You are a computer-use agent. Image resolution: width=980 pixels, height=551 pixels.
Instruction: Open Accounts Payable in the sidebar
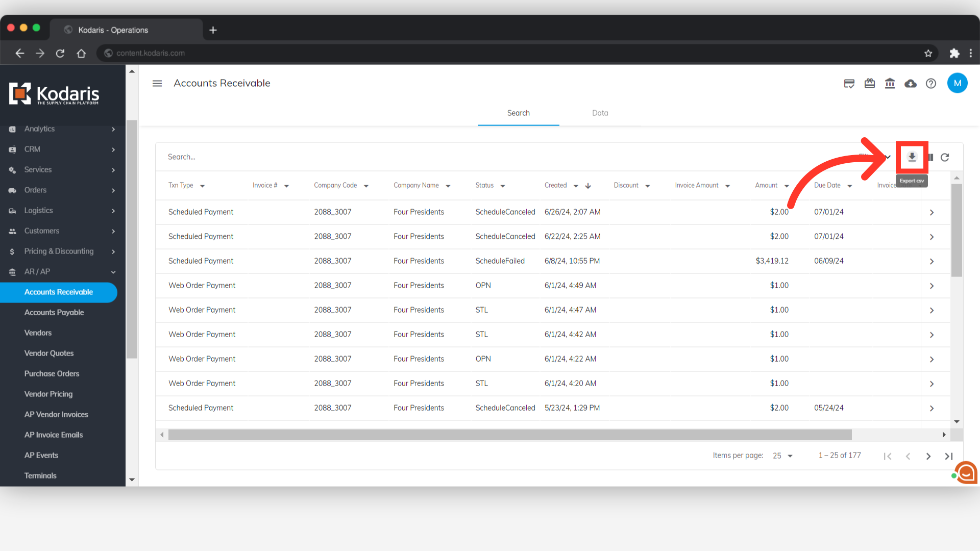(x=54, y=312)
